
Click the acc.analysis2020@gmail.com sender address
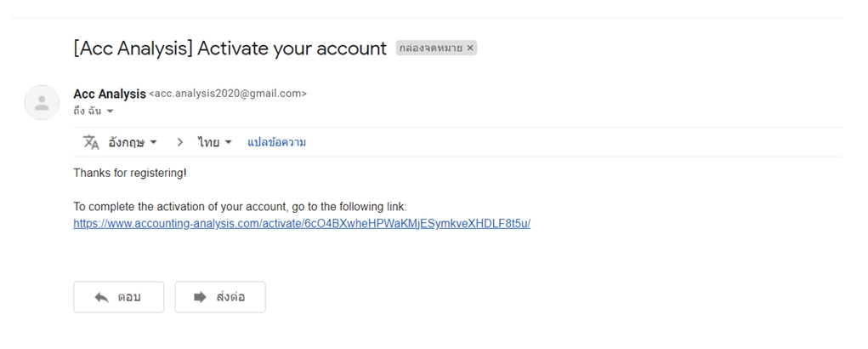pyautogui.click(x=228, y=94)
